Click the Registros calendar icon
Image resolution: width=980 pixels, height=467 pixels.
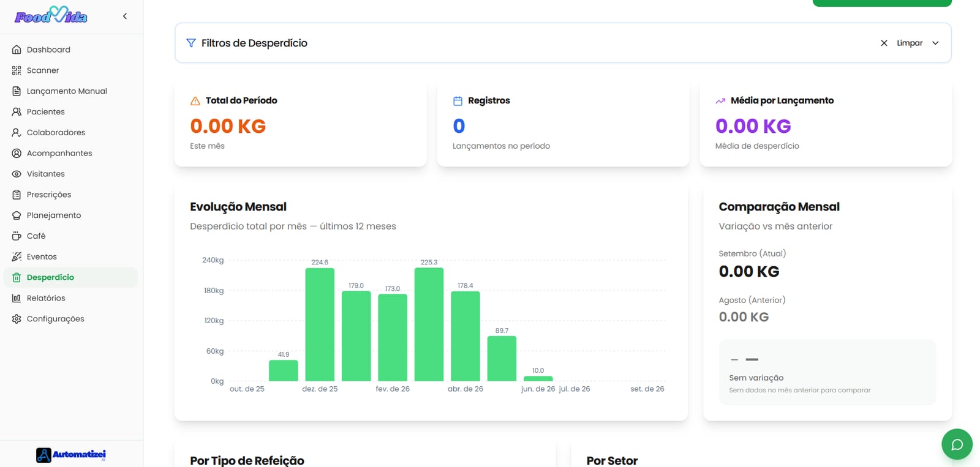point(458,101)
